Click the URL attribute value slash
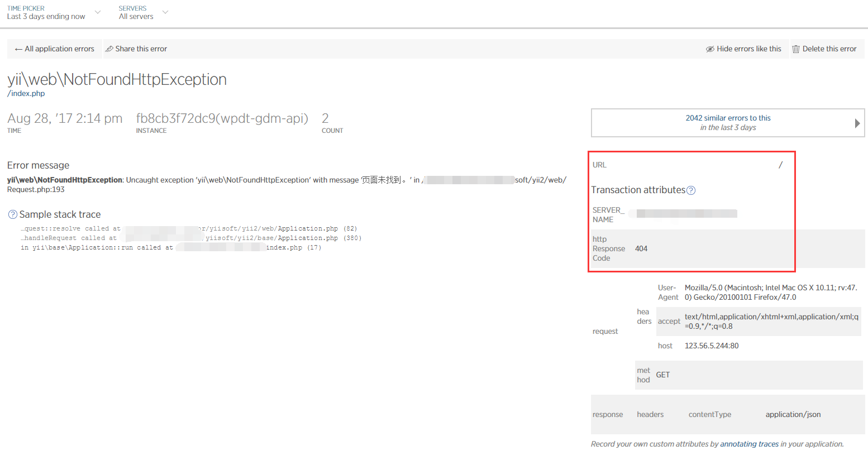This screenshot has width=868, height=460. coord(781,165)
